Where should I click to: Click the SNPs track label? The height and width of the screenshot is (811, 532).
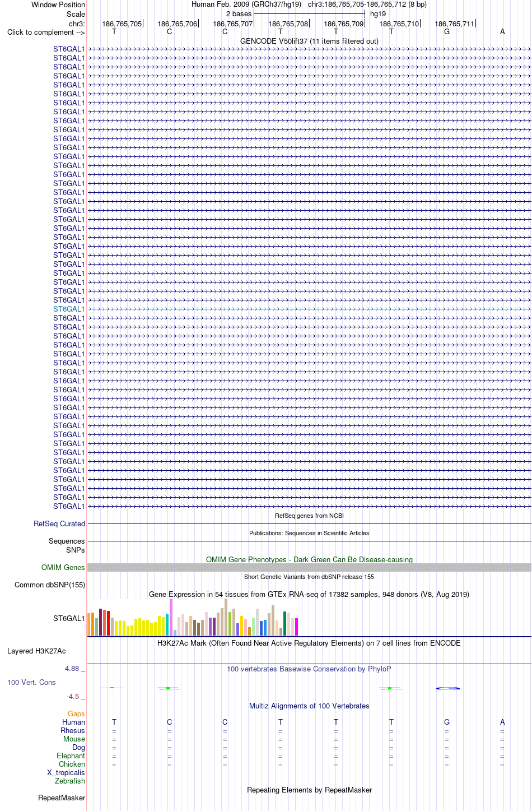pyautogui.click(x=76, y=550)
